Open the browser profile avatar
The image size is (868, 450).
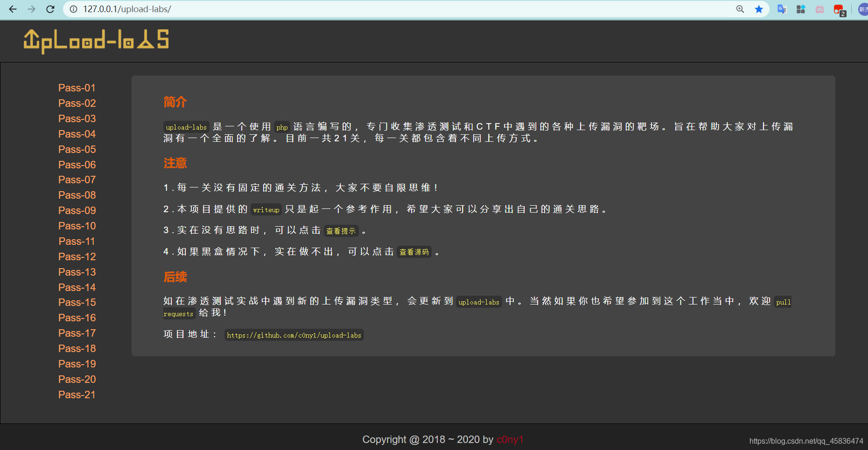point(863,9)
